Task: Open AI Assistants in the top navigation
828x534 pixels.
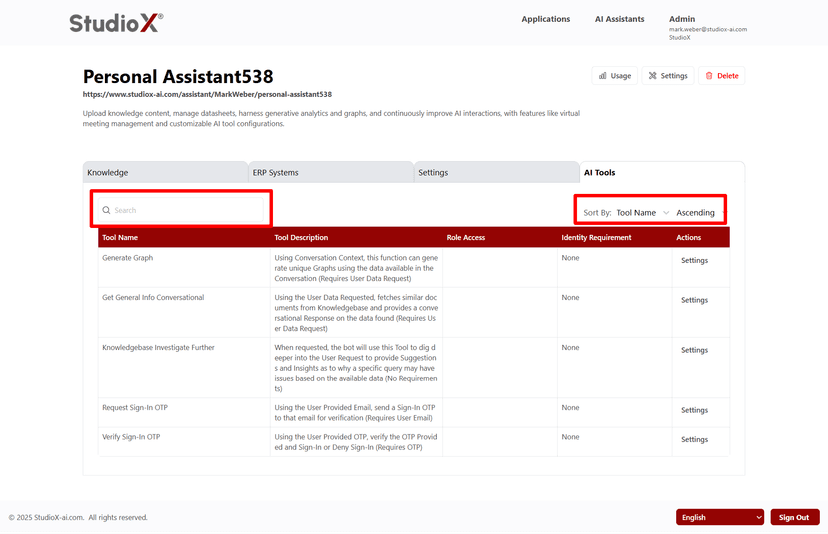Action: [619, 19]
